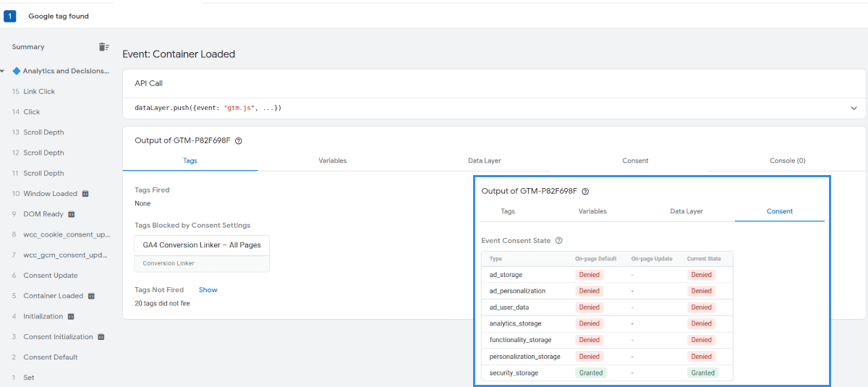868x387 pixels.
Task: Click the Type column header
Action: pyautogui.click(x=495, y=259)
